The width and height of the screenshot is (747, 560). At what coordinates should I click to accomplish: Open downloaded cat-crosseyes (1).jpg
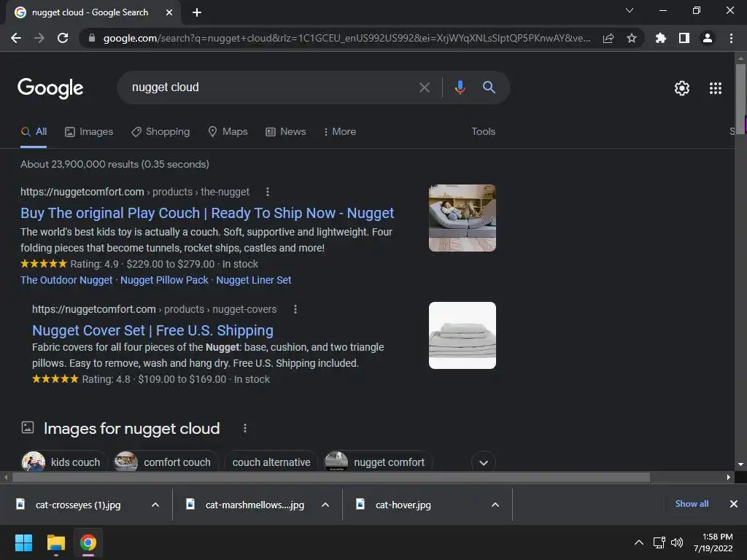pyautogui.click(x=77, y=505)
